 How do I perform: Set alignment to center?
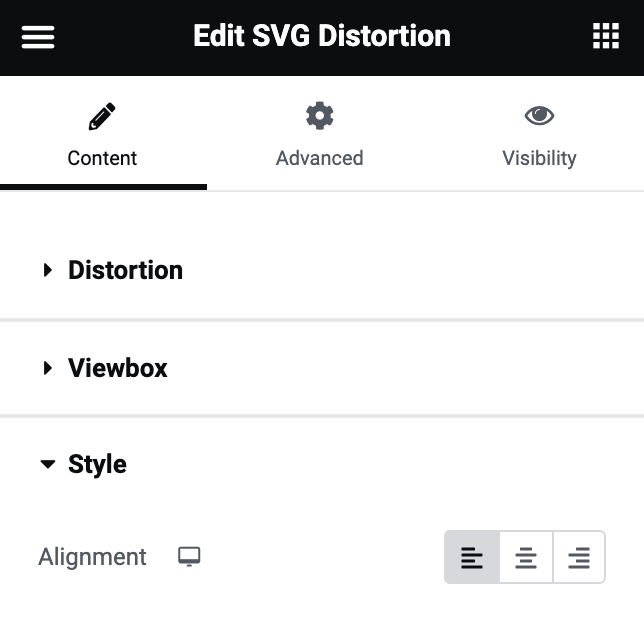click(x=526, y=557)
